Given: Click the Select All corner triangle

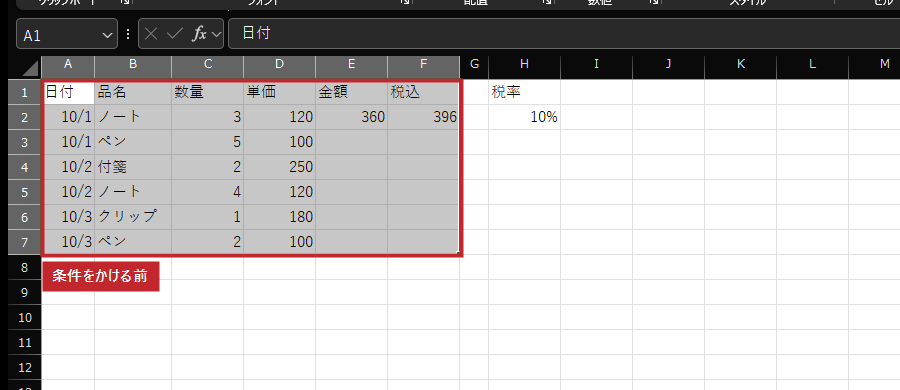Looking at the screenshot, I should tap(31, 68).
